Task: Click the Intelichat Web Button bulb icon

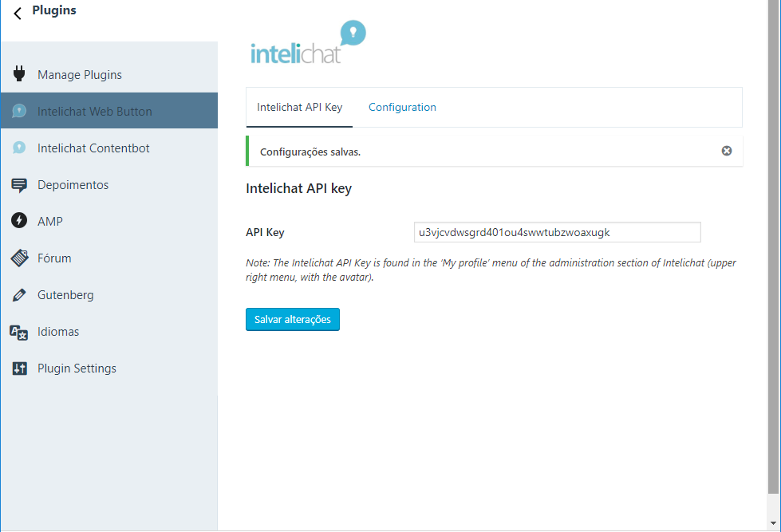Action: tap(20, 112)
